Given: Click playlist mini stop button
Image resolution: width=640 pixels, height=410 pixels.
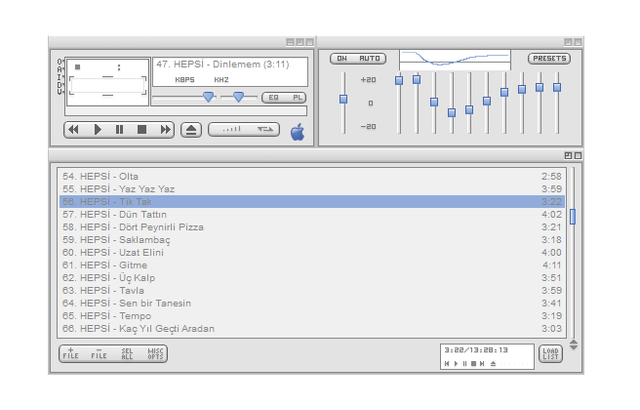Looking at the screenshot, I should coord(473,363).
